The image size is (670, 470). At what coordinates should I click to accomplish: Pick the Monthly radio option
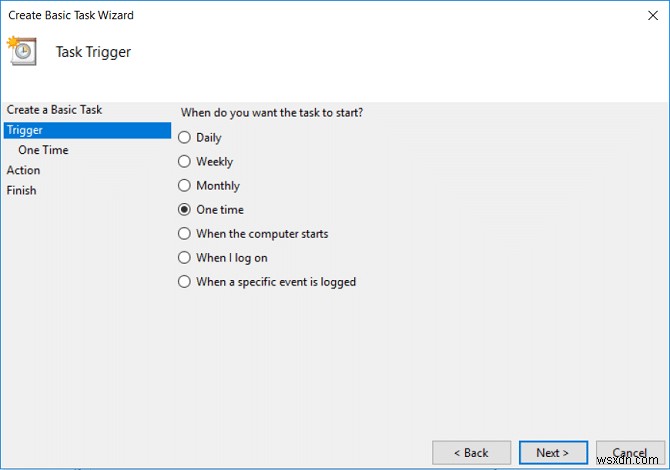[184, 186]
